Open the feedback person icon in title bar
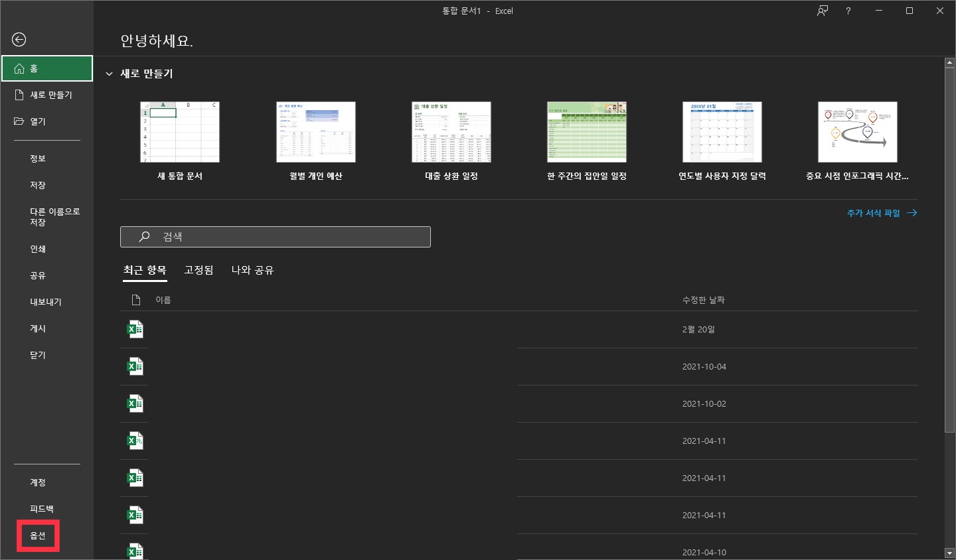The width and height of the screenshot is (956, 560). 823,11
